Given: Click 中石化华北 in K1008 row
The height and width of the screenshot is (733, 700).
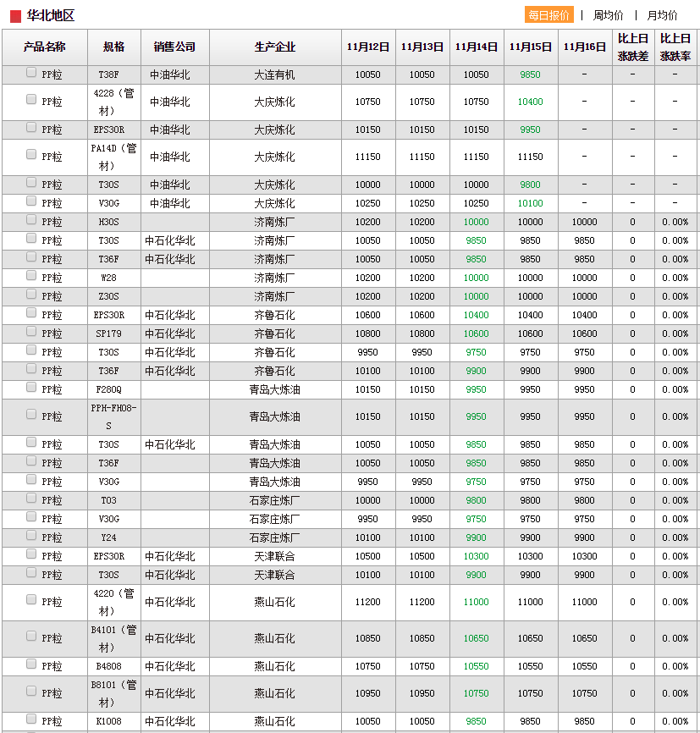Looking at the screenshot, I should tap(170, 721).
